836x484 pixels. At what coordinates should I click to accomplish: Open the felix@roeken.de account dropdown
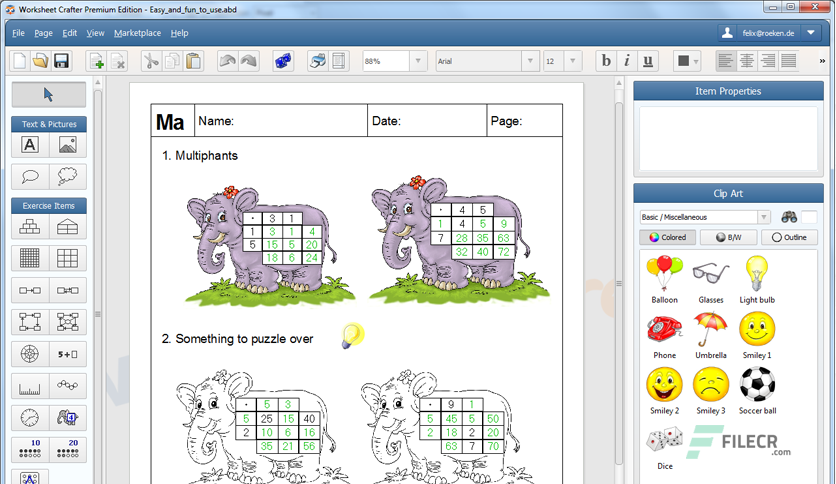coord(811,33)
